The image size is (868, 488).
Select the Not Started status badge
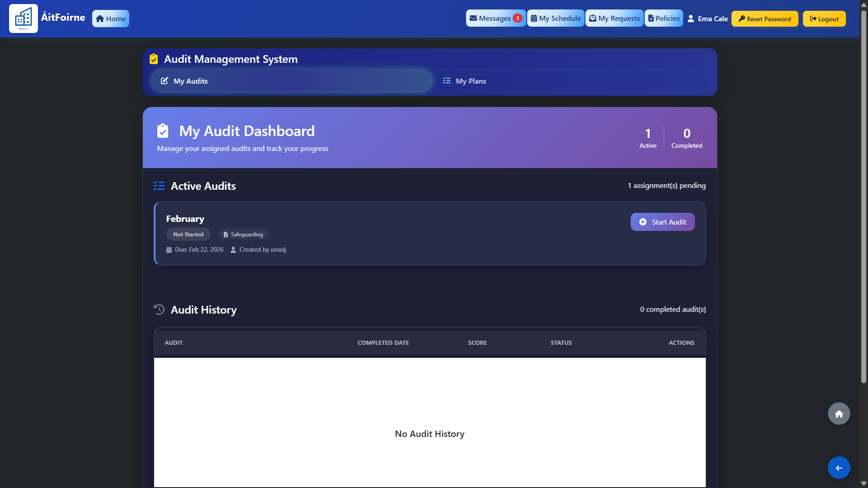[x=188, y=234]
